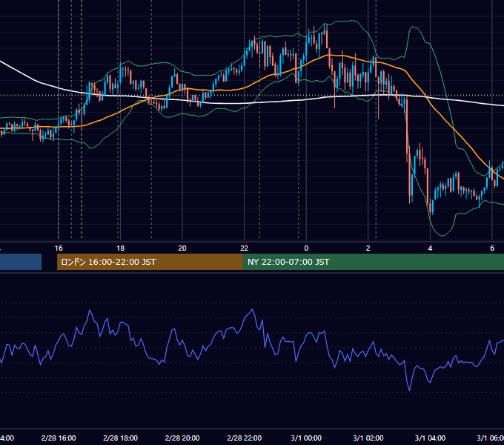The image size is (504, 445).
Task: Select the London 16:00-22:00 JST session bar
Action: [x=150, y=262]
